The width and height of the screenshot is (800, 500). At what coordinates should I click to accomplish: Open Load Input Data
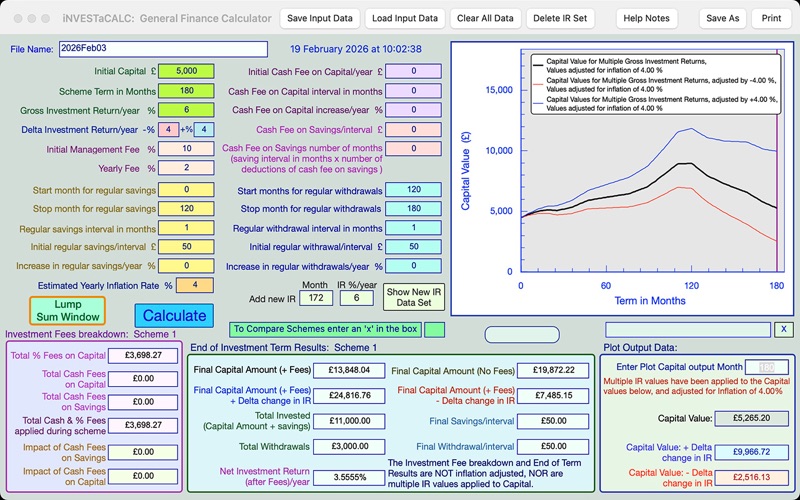coord(405,18)
